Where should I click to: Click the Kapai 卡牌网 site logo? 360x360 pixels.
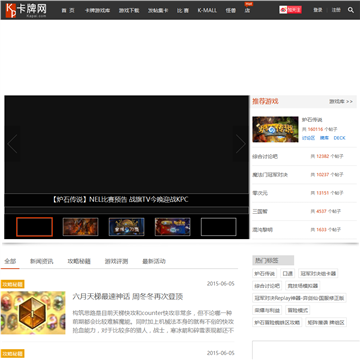(26, 10)
